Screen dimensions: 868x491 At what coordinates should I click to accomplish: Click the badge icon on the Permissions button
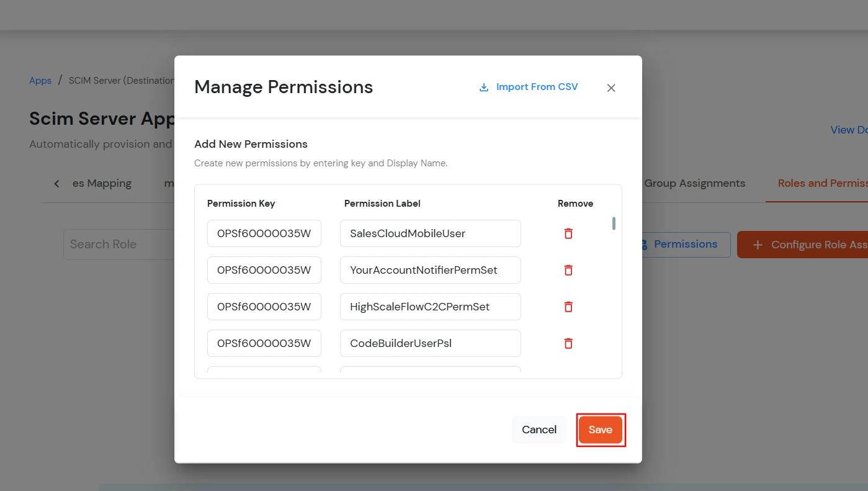643,244
